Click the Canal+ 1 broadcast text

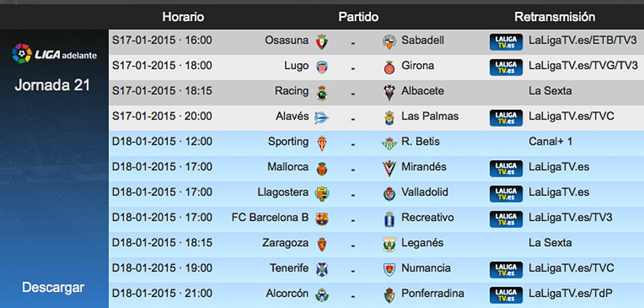point(550,141)
